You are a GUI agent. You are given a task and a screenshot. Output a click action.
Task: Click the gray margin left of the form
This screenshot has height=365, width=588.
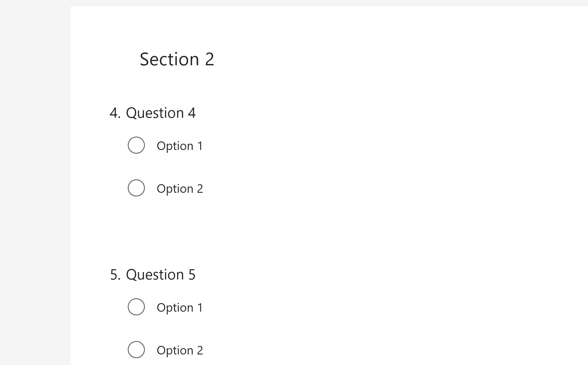(x=34, y=182)
